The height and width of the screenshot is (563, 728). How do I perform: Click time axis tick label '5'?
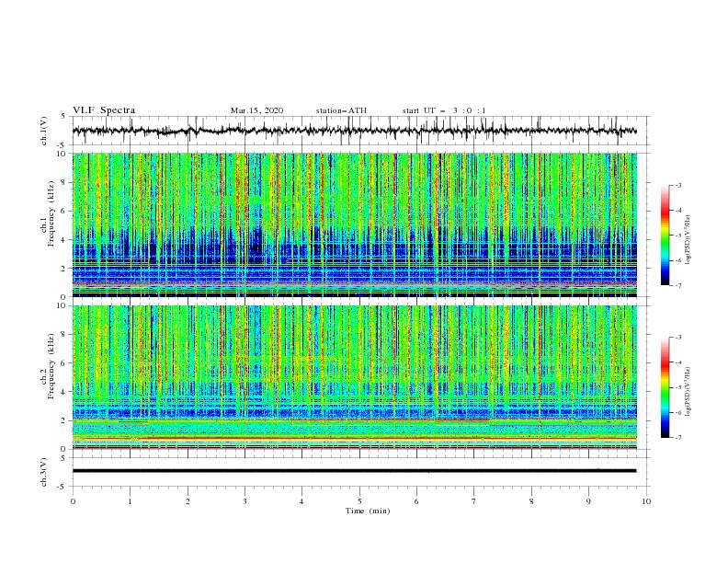(x=359, y=501)
